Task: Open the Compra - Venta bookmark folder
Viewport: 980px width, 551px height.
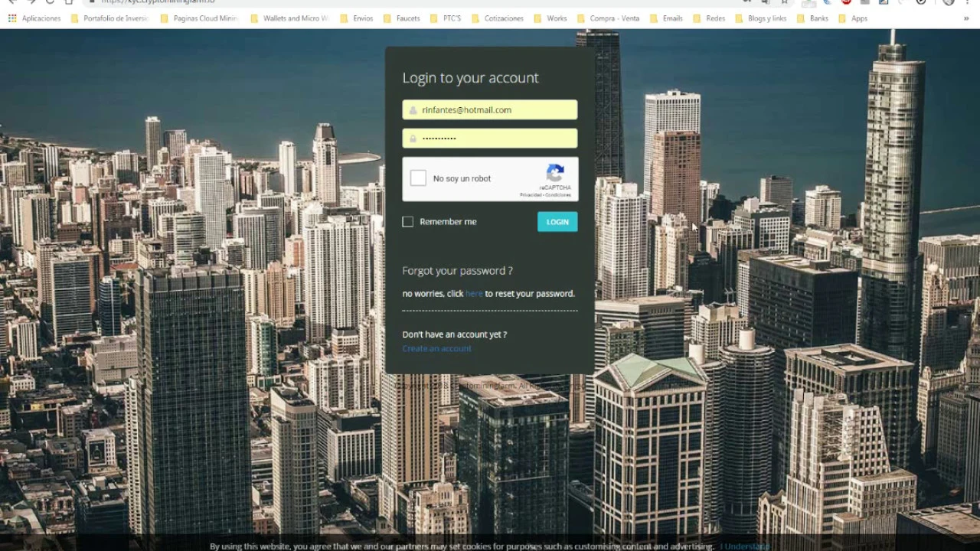Action: 608,18
